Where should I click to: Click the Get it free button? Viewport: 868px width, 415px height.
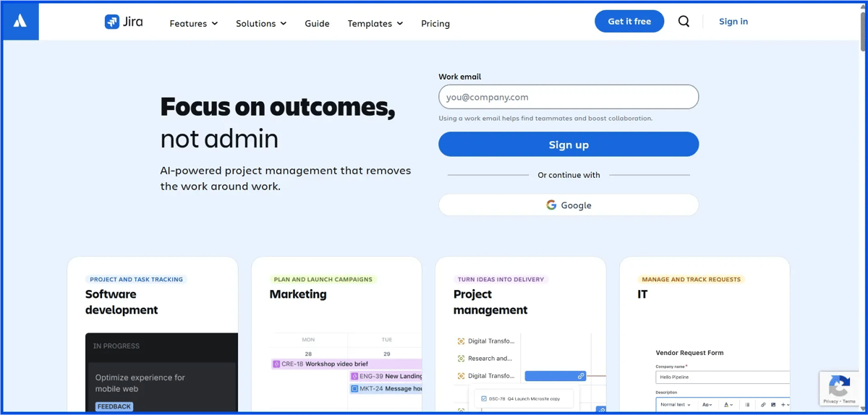point(629,21)
